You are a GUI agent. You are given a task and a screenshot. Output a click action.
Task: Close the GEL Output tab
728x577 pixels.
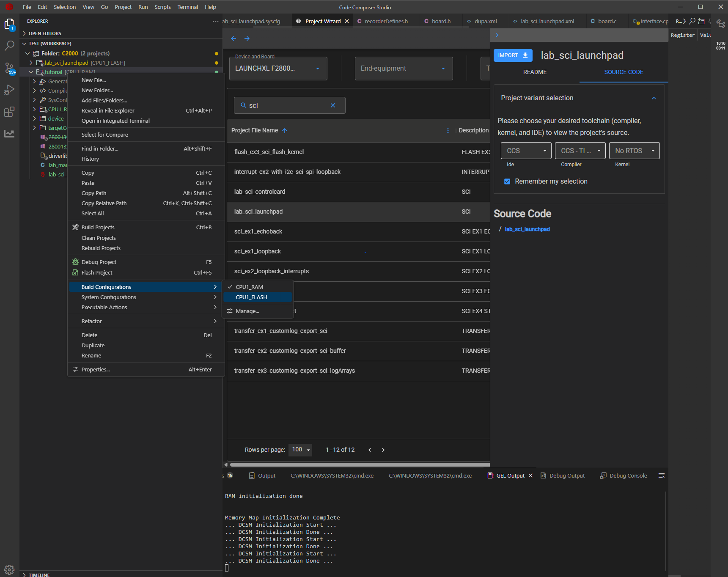(530, 475)
